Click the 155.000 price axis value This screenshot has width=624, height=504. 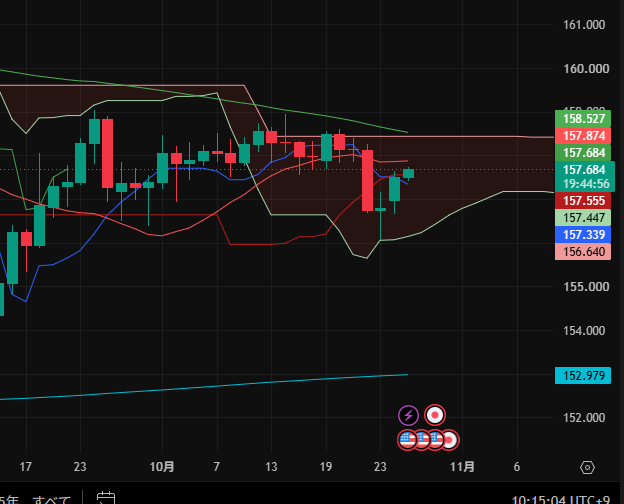pyautogui.click(x=586, y=287)
